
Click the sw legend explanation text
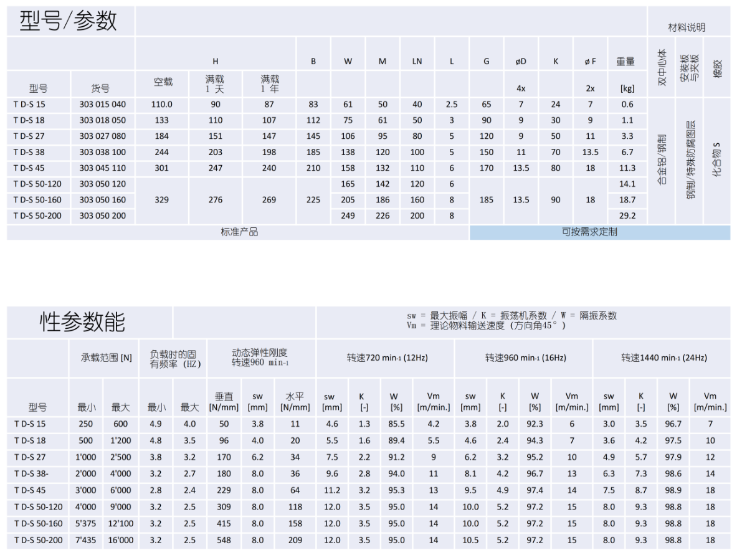click(511, 316)
